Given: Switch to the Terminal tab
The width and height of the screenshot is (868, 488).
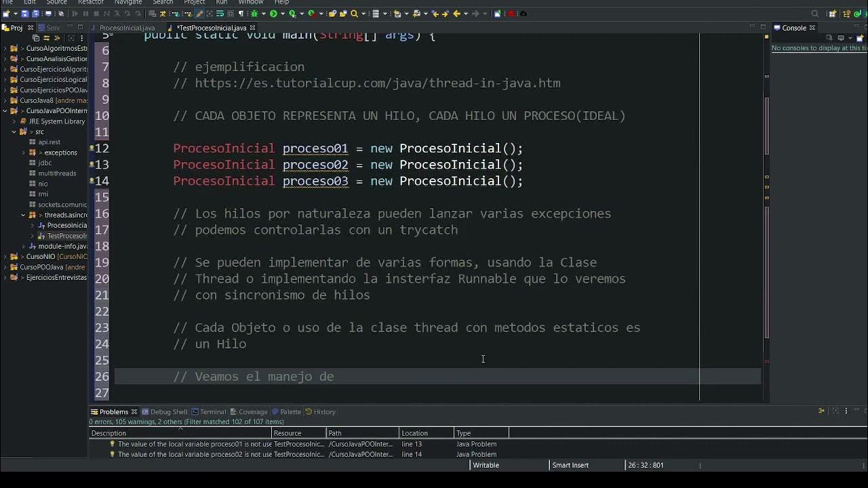Looking at the screenshot, I should pos(209,411).
